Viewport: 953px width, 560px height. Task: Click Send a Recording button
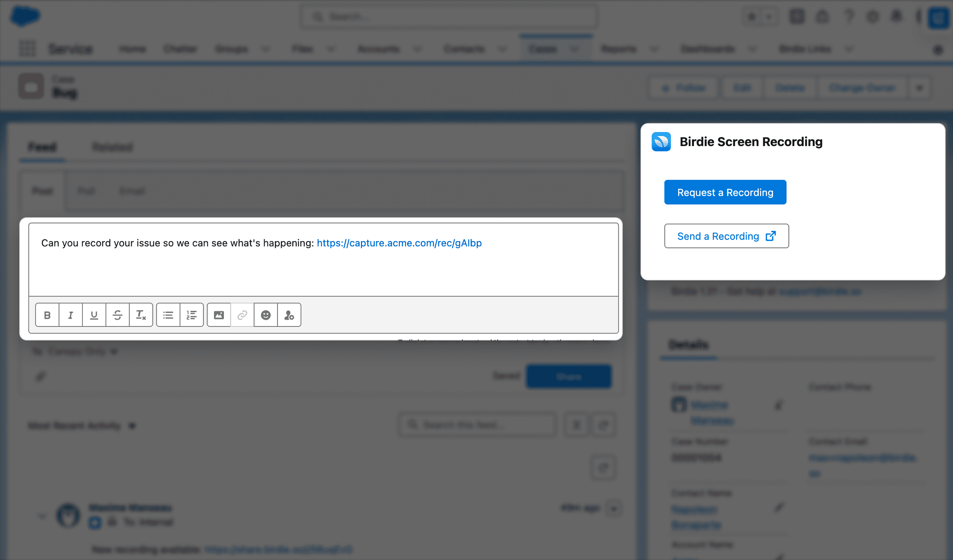[726, 236]
